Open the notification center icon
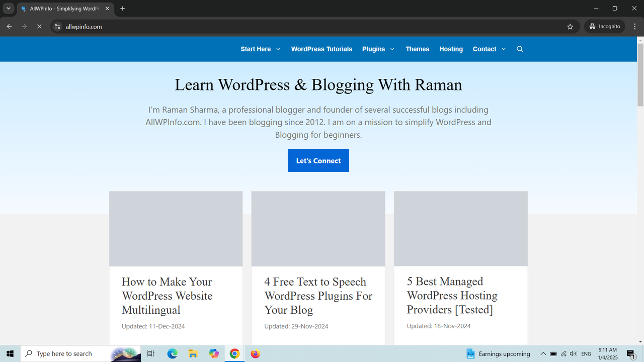The width and height of the screenshot is (644, 362). 631,354
